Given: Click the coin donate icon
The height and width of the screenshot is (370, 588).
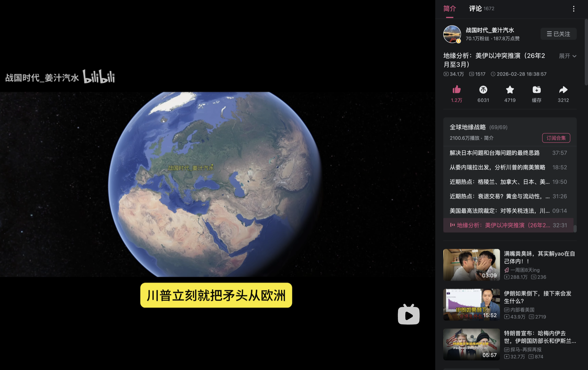Looking at the screenshot, I should coord(483,90).
